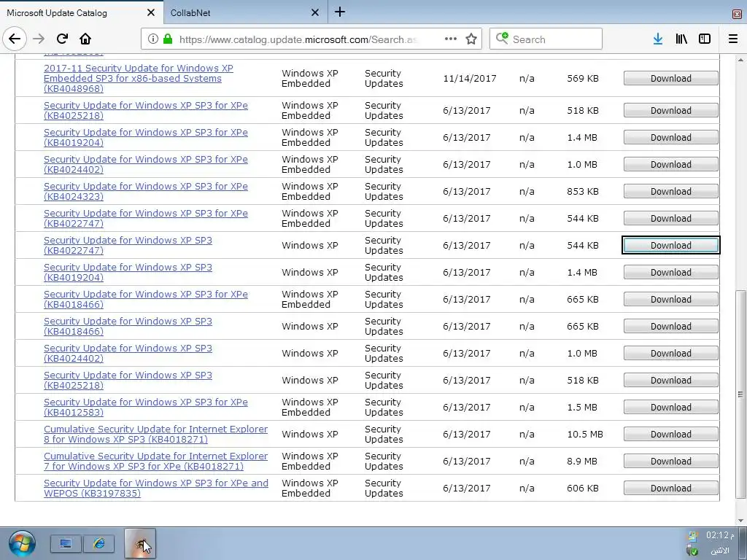
Task: Bookmark this page with the star
Action: [x=471, y=39]
